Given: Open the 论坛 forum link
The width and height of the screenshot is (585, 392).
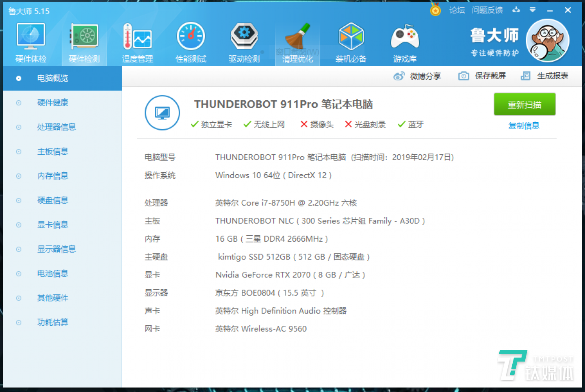Looking at the screenshot, I should point(457,10).
